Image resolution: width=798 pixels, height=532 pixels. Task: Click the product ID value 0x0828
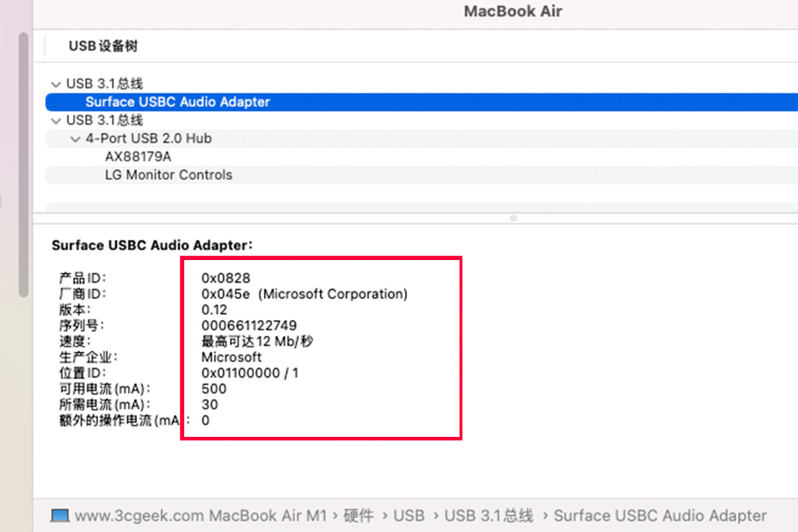(x=226, y=278)
